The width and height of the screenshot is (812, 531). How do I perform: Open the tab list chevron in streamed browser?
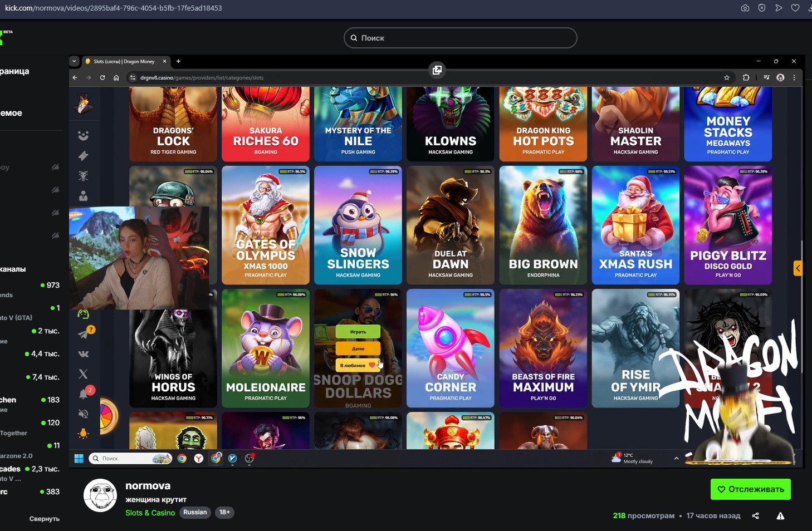74,61
